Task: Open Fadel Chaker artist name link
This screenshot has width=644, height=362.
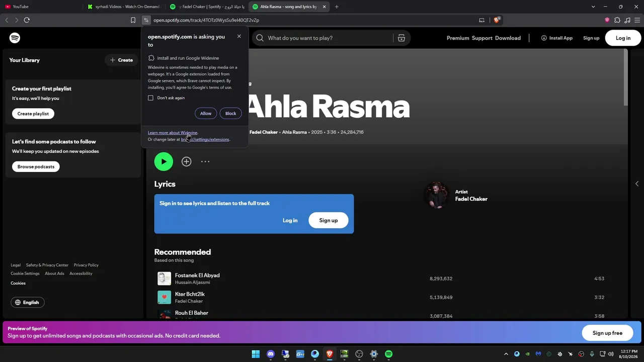Action: coord(471,199)
